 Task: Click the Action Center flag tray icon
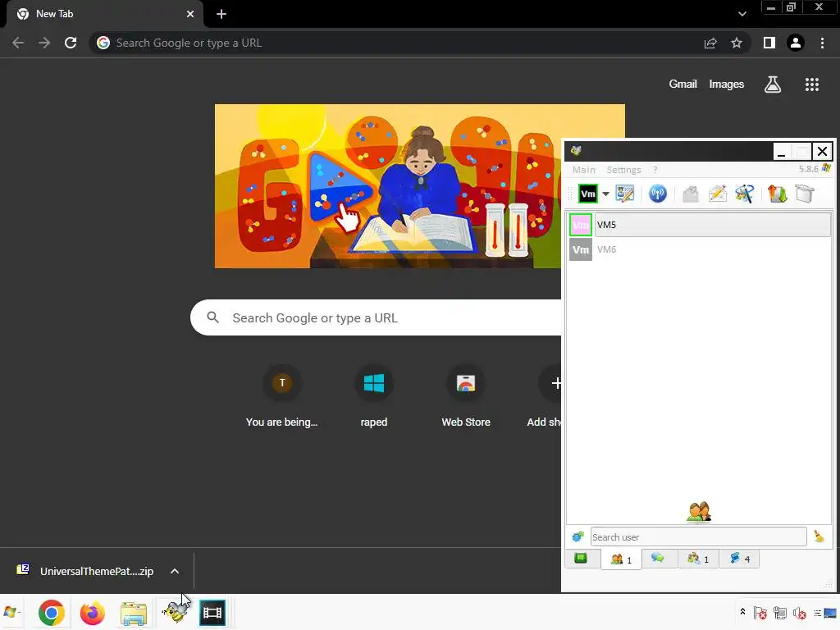coord(760,613)
